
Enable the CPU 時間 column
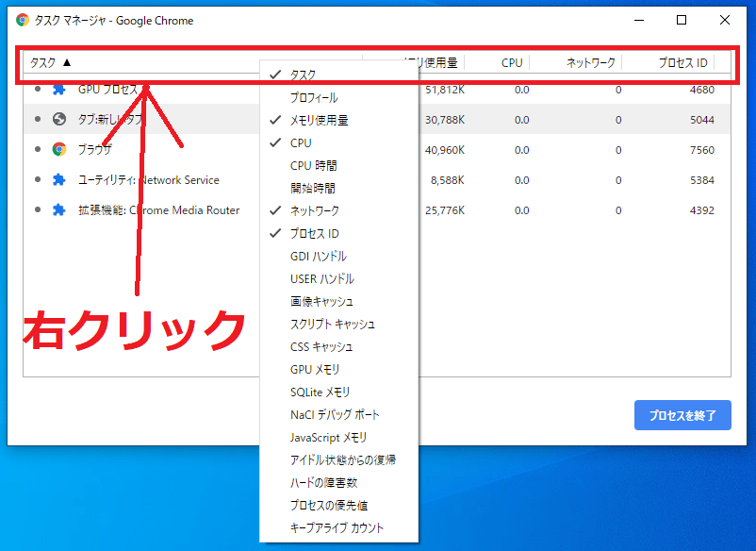(x=339, y=165)
